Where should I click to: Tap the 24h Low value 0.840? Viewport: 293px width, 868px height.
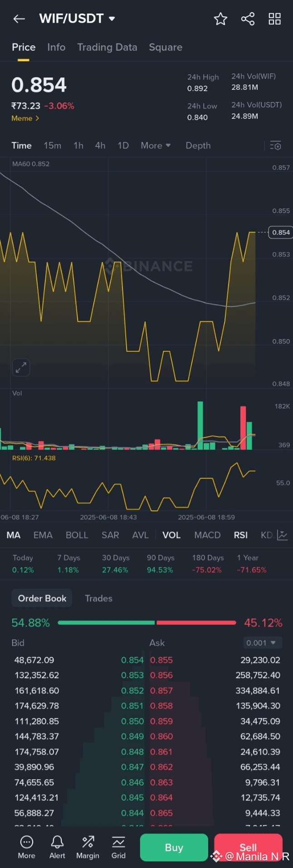(197, 117)
